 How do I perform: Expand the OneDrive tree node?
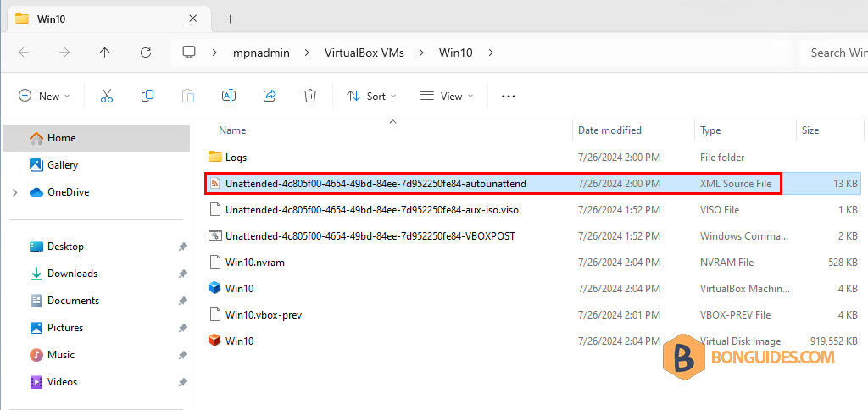[15, 192]
